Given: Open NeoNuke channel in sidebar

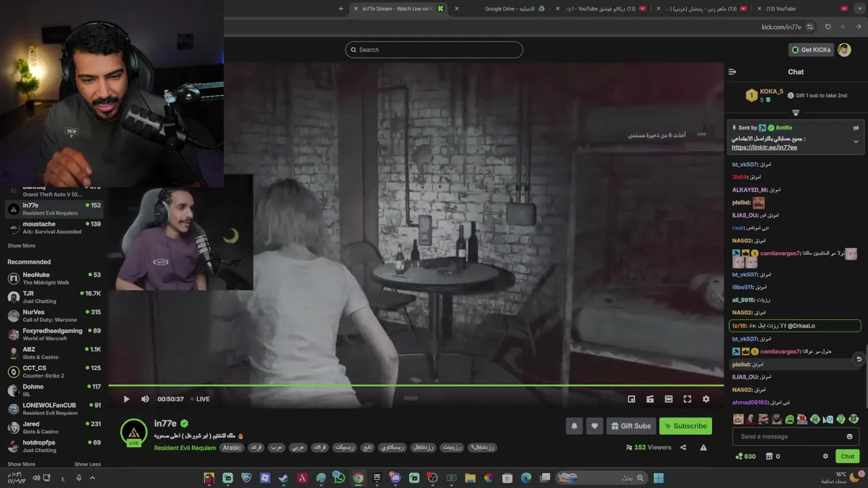Looking at the screenshot, I should [x=54, y=279].
